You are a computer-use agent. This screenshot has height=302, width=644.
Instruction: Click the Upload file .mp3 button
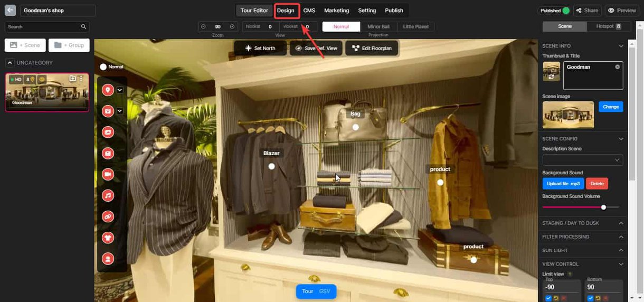563,184
